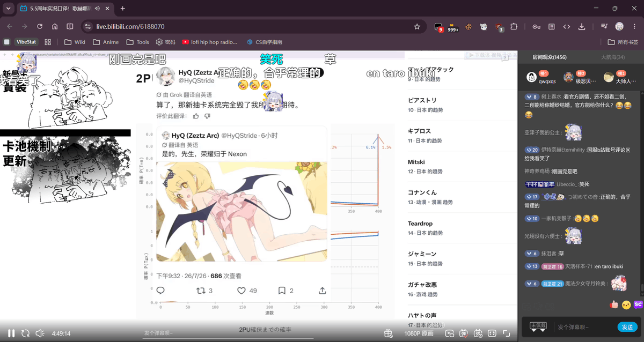This screenshot has width=644, height=342.
Task: Click the web fullscreen icon in player bar
Action: tap(492, 333)
